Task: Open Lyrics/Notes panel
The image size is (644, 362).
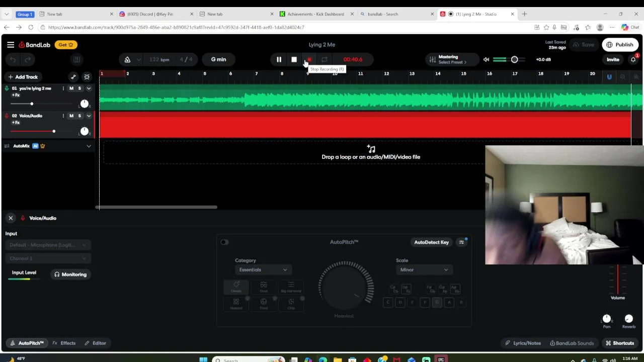Action: tap(523, 343)
